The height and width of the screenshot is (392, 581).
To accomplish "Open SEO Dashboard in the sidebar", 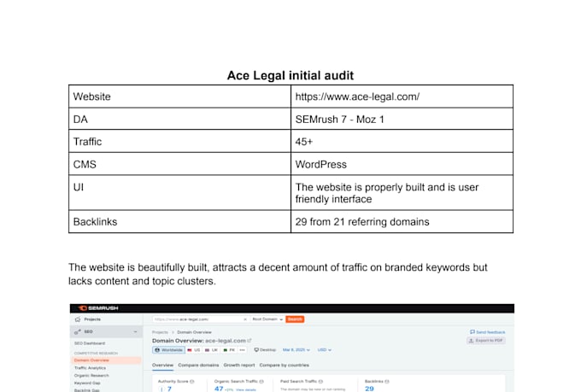I will (90, 343).
